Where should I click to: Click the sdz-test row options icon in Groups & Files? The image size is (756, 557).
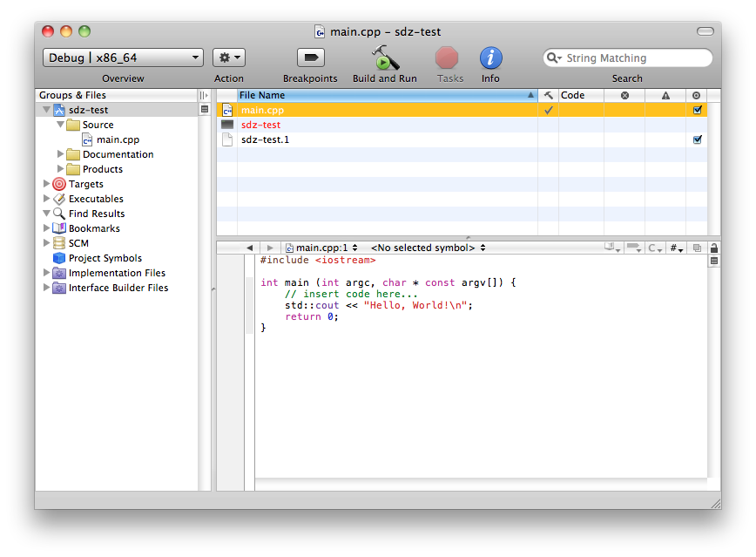(205, 110)
